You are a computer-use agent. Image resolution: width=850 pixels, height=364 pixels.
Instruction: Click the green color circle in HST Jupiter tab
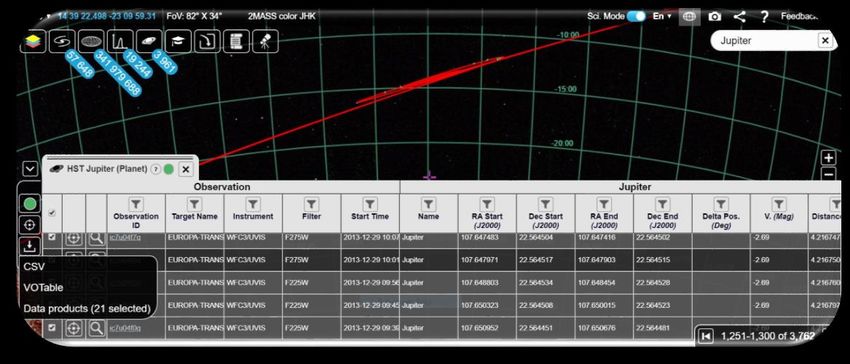[x=169, y=169]
